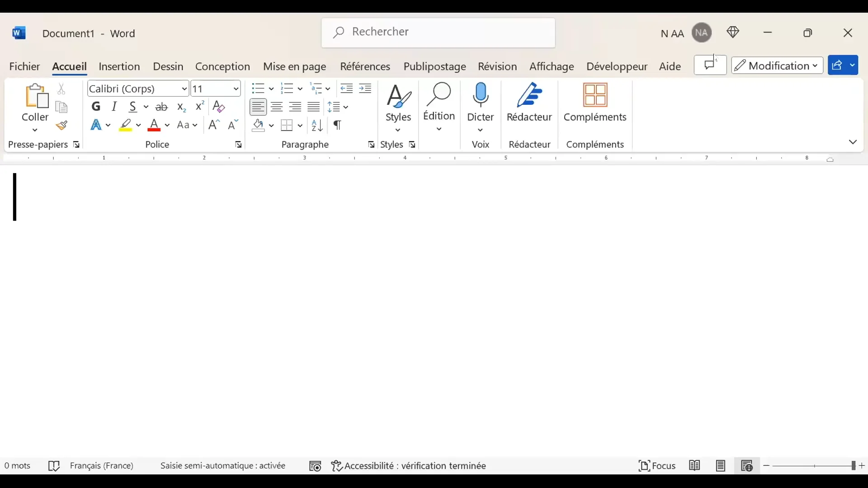The height and width of the screenshot is (488, 868).
Task: Align text left
Action: point(259,107)
